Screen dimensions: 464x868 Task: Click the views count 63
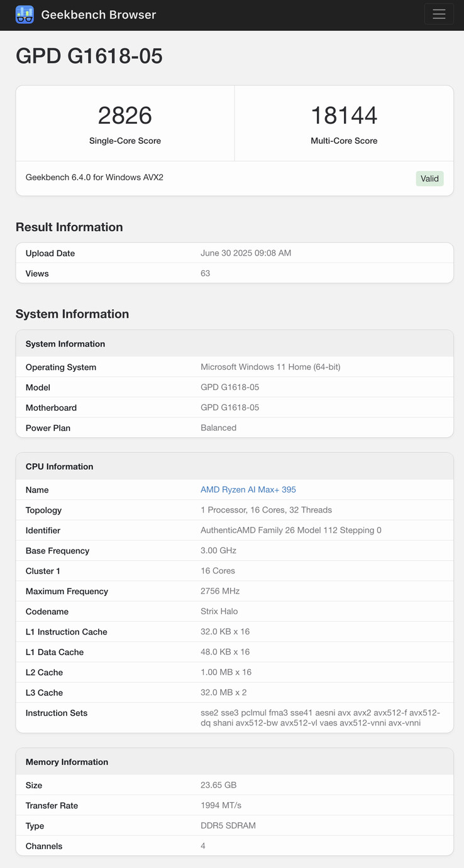(x=206, y=273)
